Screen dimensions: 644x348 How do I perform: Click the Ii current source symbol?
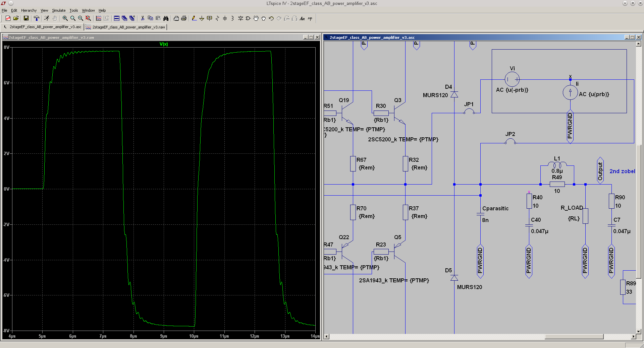(570, 92)
